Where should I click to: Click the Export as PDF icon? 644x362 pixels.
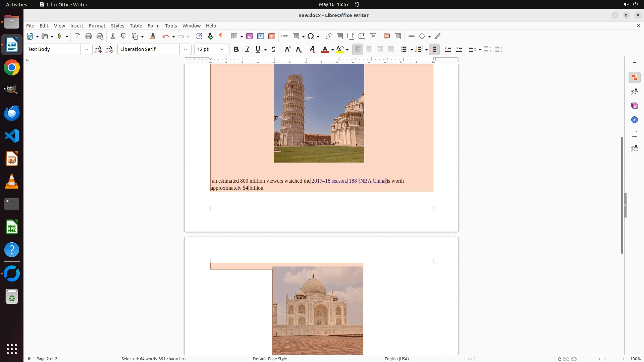[77, 36]
